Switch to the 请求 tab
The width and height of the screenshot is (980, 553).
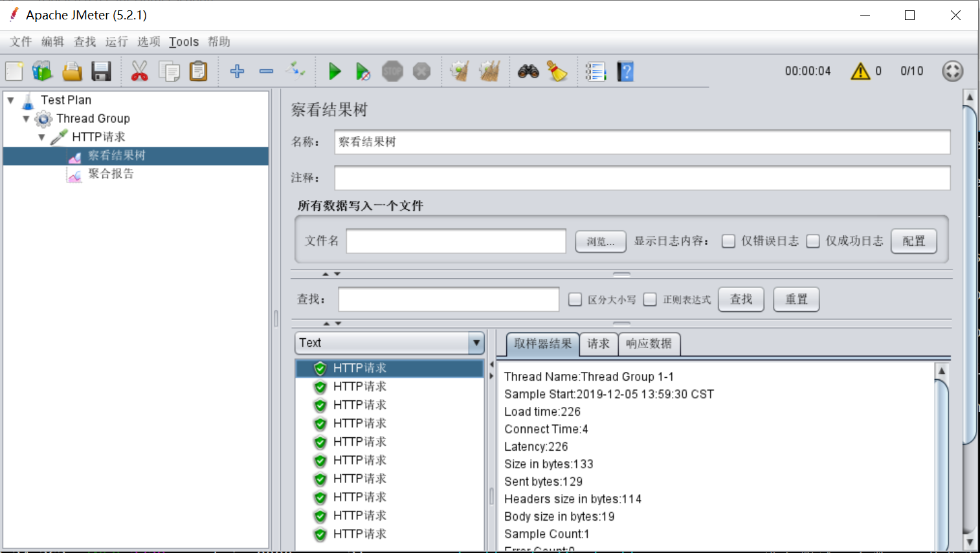(599, 344)
